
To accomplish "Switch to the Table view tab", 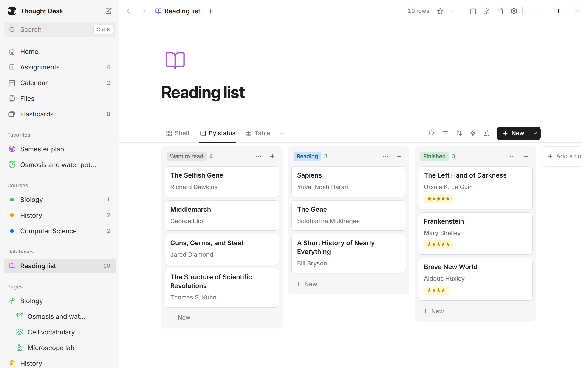I will coord(258,133).
